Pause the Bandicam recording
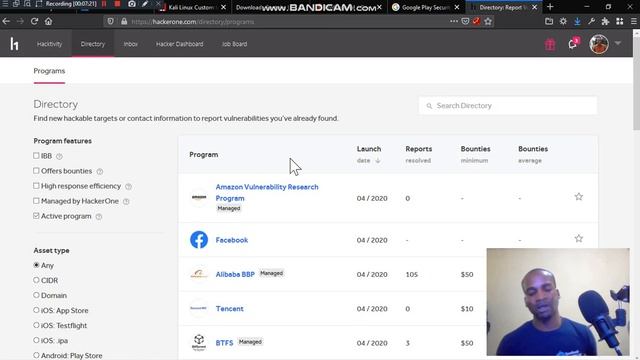The height and width of the screenshot is (360, 640). point(104,4)
